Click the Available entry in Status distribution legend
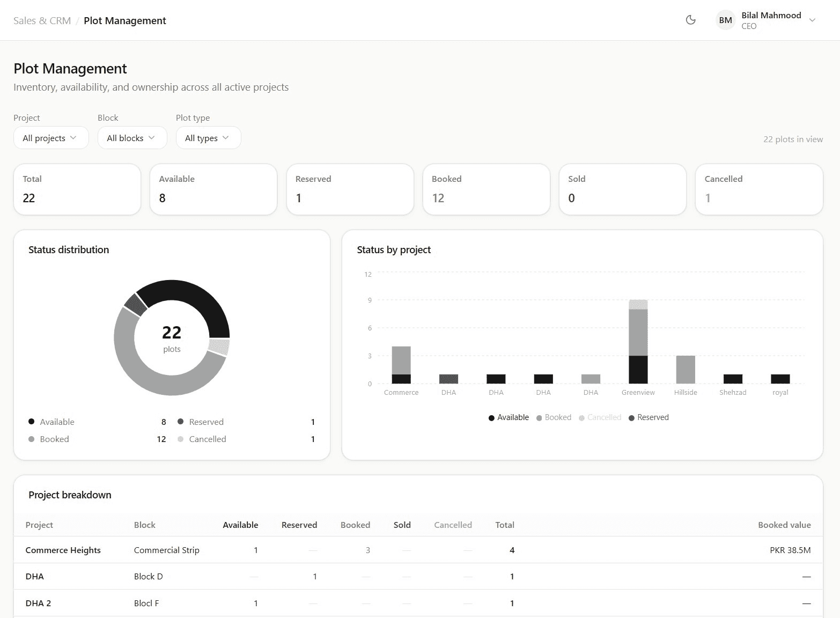840x618 pixels. click(x=97, y=422)
